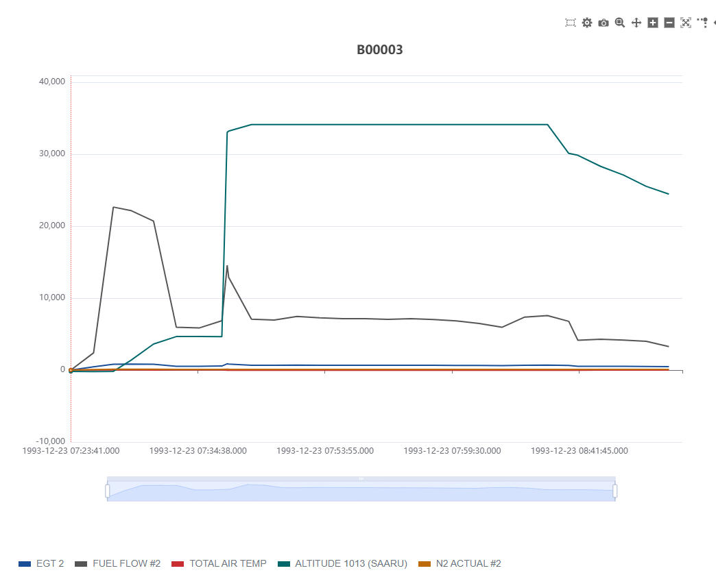
Task: Toggle EGT 2 series in legend
Action: [x=41, y=563]
